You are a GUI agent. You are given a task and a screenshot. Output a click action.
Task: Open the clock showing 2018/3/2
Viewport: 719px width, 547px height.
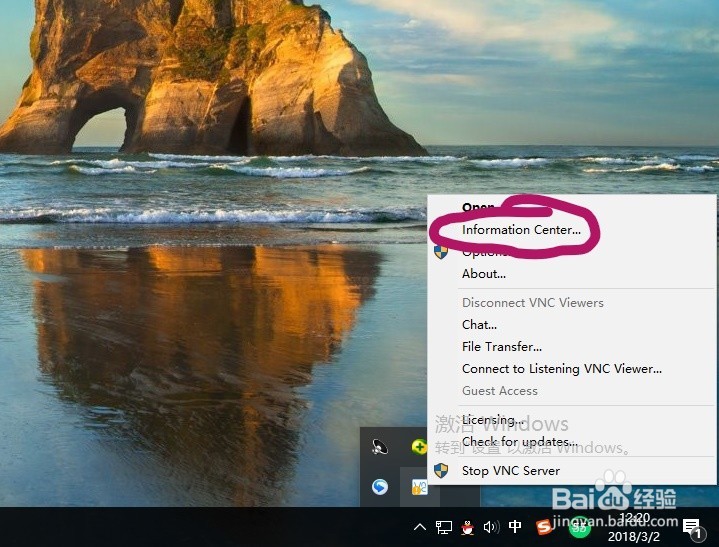click(x=634, y=527)
